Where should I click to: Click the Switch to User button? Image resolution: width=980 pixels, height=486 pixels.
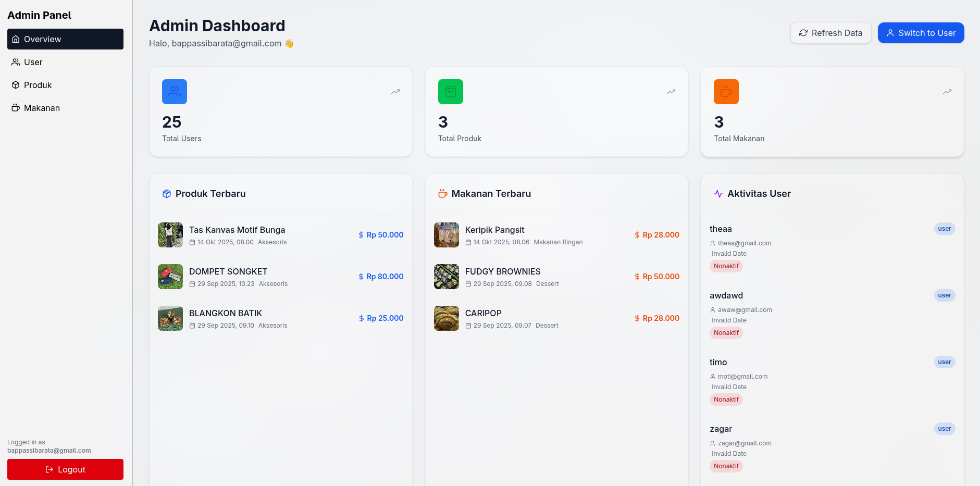click(921, 33)
